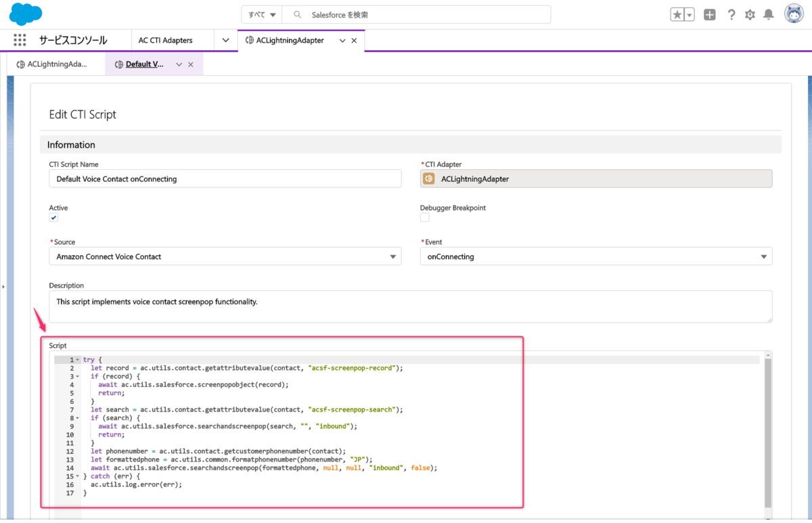Open Global Actions with the plus icon
Image resolution: width=812 pixels, height=523 pixels.
709,14
